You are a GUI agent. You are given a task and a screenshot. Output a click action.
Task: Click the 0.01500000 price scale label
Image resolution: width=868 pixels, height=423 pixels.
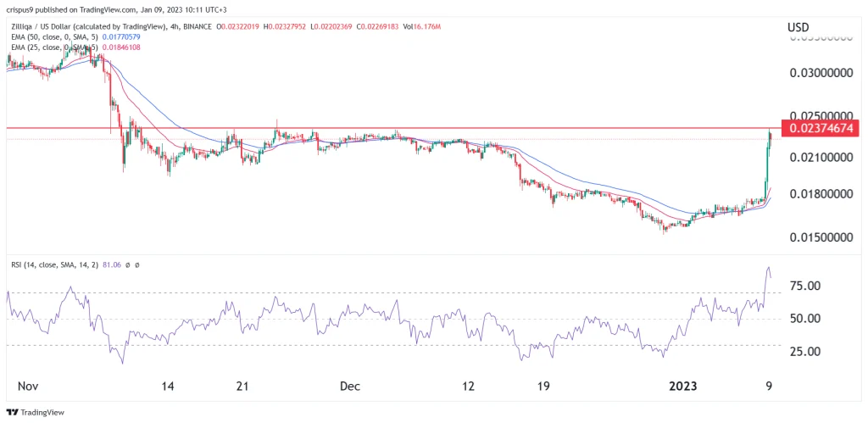[x=820, y=237]
